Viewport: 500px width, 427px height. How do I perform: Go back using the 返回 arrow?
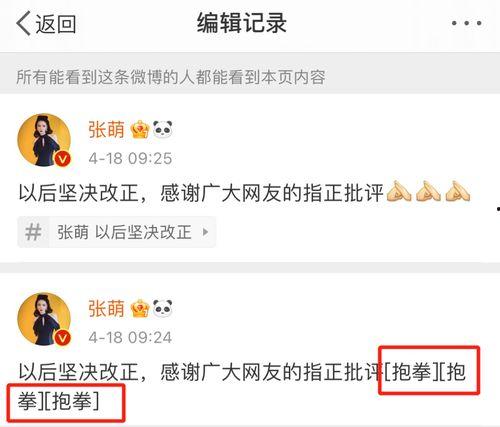tap(46, 23)
